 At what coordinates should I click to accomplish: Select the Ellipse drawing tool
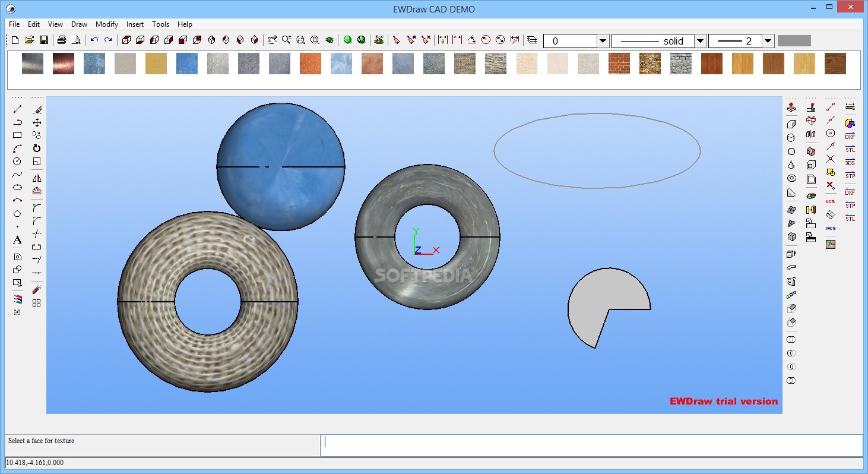click(17, 188)
